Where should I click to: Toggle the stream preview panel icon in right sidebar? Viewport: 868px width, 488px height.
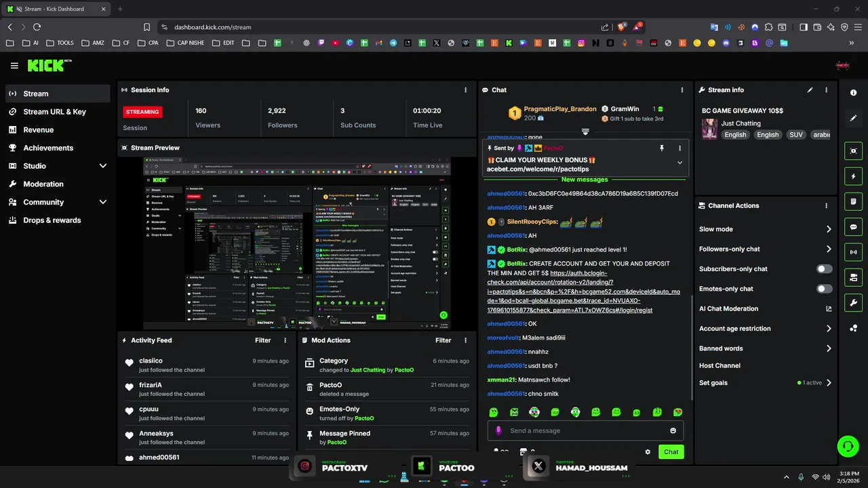pyautogui.click(x=853, y=150)
